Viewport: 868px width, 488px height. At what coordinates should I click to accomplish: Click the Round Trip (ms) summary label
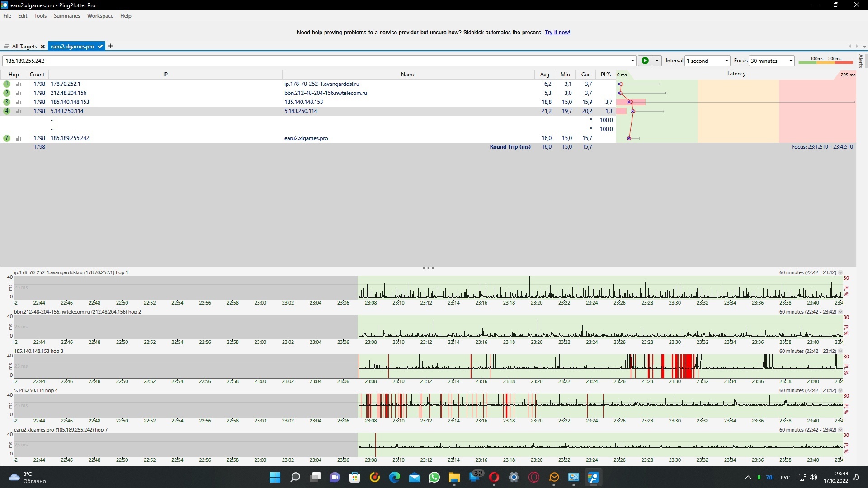pyautogui.click(x=510, y=147)
